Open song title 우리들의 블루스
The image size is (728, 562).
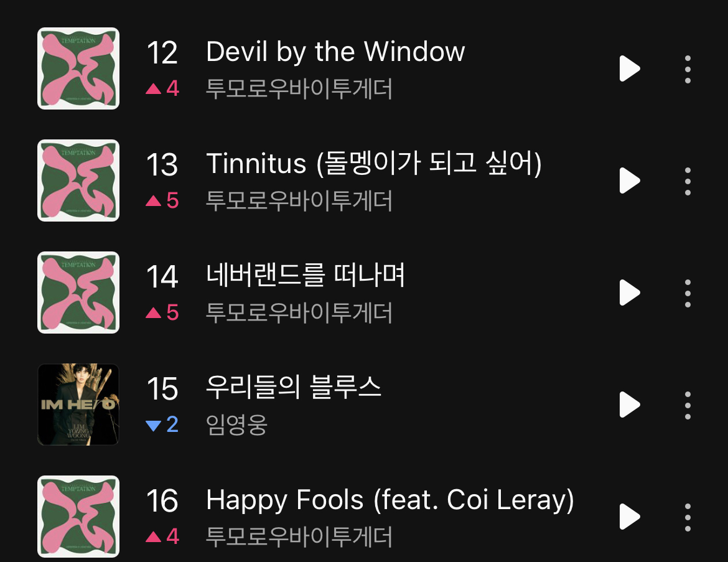[x=294, y=387]
